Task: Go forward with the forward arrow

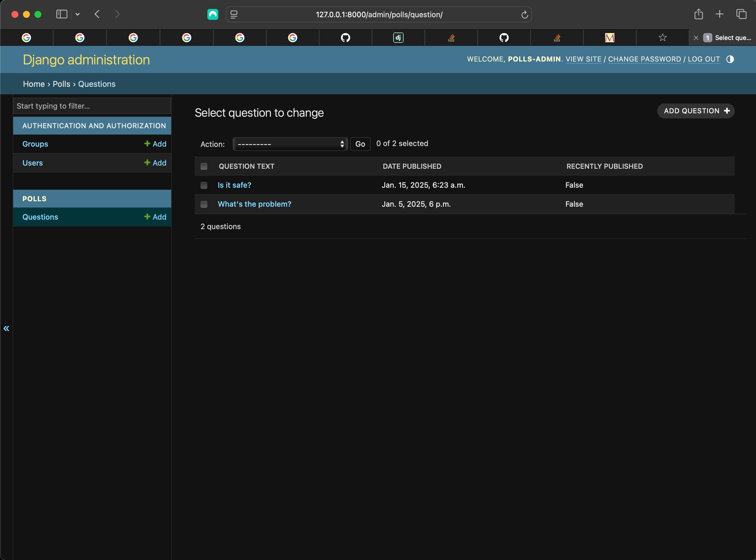Action: (x=117, y=14)
